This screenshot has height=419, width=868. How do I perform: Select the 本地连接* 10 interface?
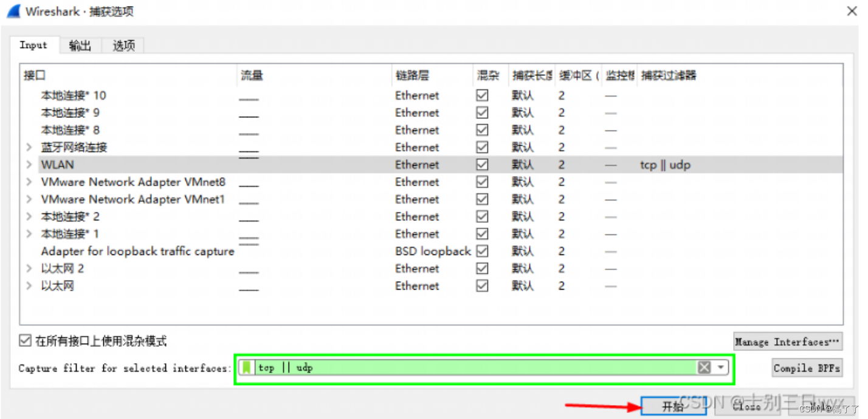[x=74, y=95]
